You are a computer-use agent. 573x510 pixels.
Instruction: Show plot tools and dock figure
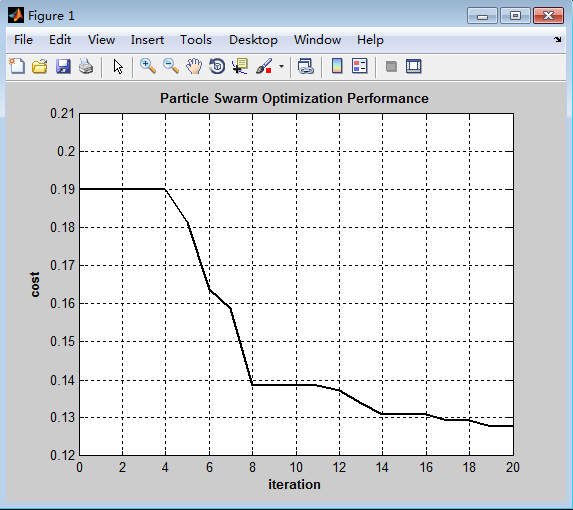414,66
